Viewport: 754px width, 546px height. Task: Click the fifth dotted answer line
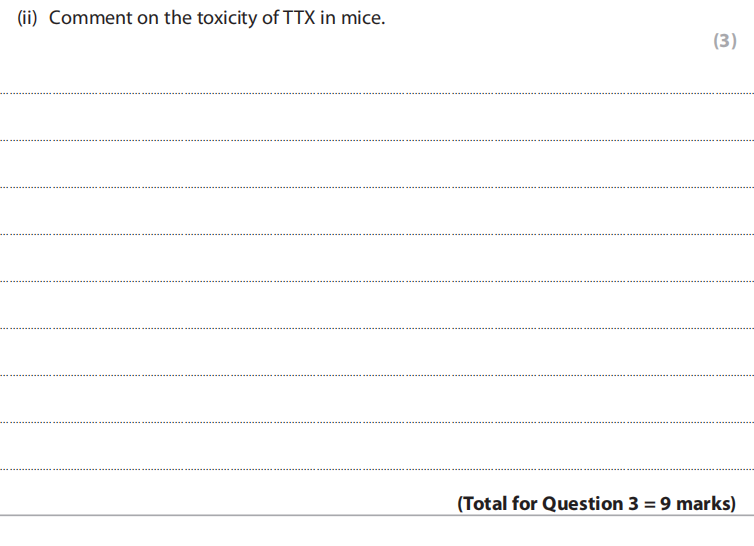(x=377, y=282)
